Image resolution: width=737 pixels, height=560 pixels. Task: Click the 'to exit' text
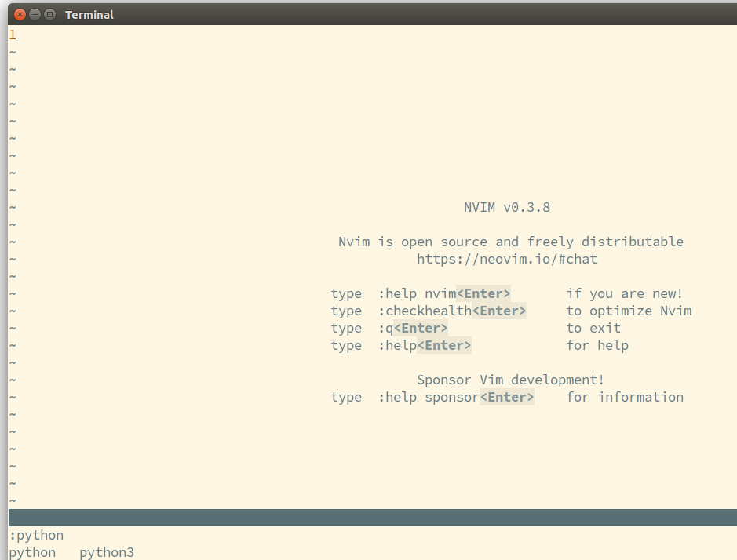(x=593, y=329)
